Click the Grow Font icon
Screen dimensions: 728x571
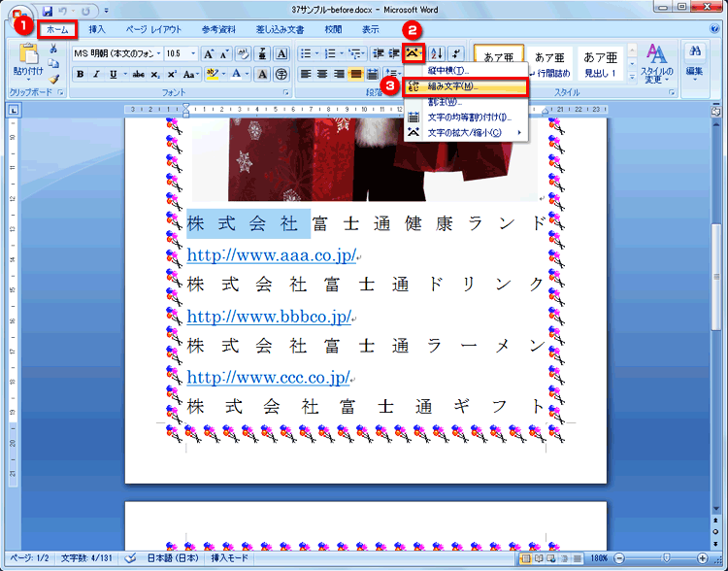[209, 54]
